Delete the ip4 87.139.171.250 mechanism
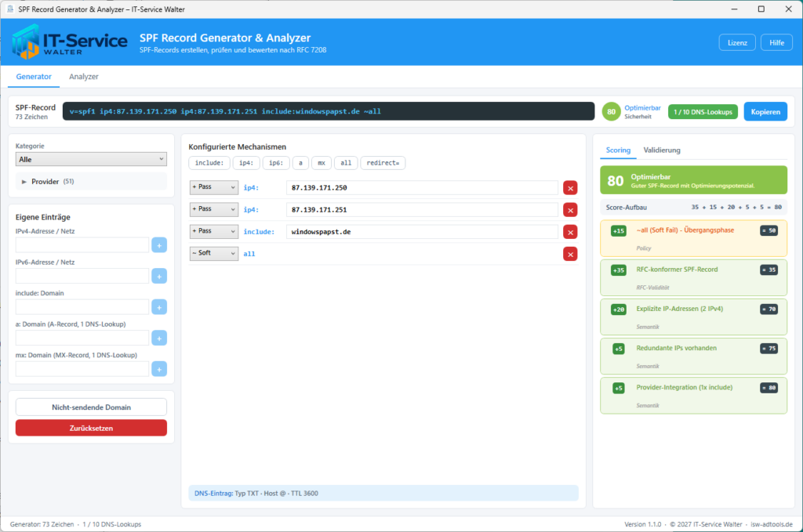Viewport: 803px width, 532px height. point(570,188)
